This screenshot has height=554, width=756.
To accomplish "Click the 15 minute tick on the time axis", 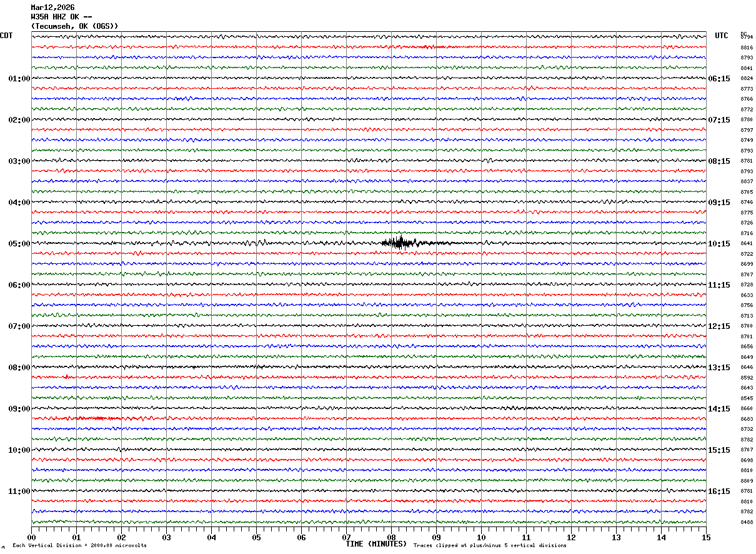I will pyautogui.click(x=705, y=537).
